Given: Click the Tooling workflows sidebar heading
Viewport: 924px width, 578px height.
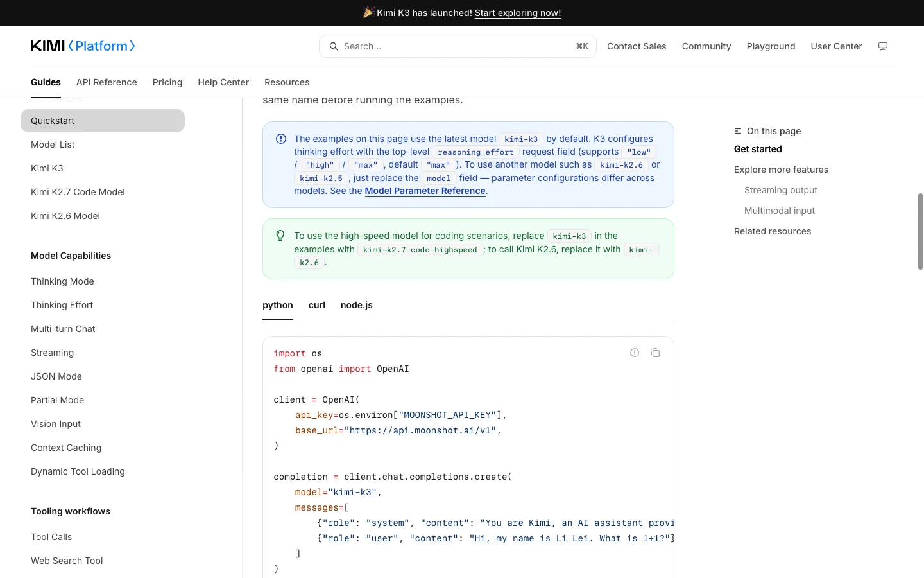Looking at the screenshot, I should coord(71,511).
